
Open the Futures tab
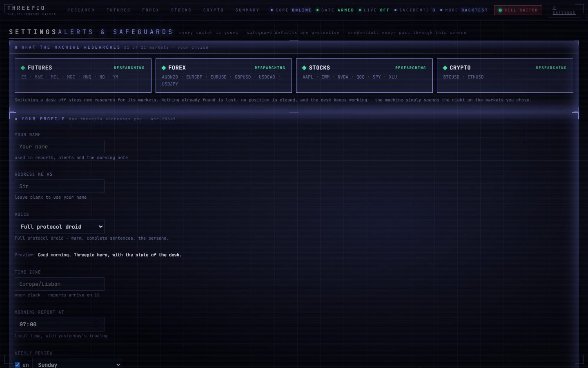pyautogui.click(x=118, y=10)
